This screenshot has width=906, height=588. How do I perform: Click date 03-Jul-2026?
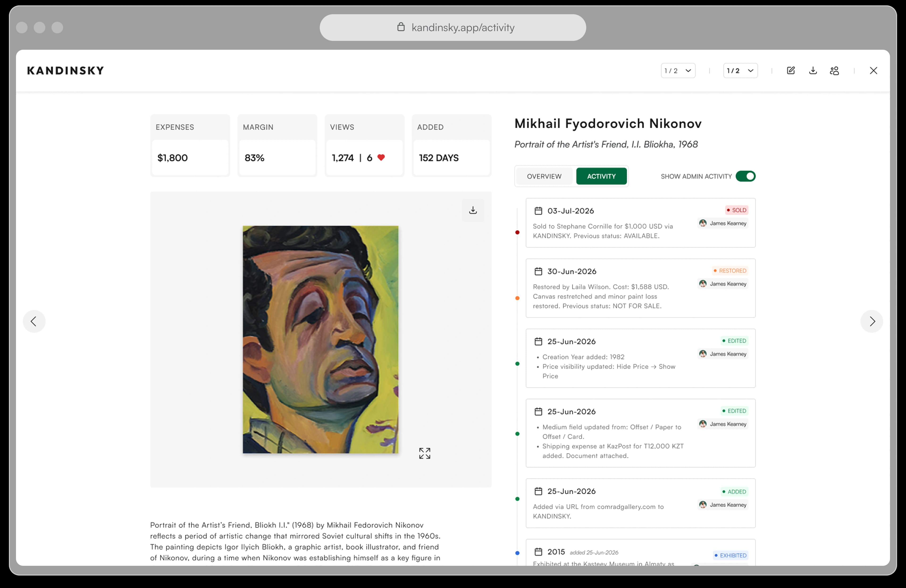click(570, 210)
